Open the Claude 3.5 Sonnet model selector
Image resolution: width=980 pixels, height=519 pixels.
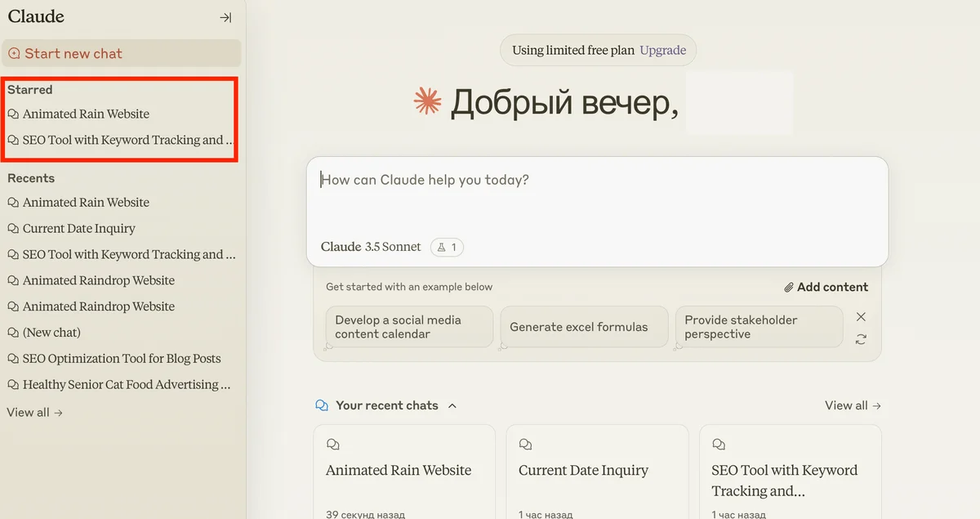pyautogui.click(x=371, y=247)
